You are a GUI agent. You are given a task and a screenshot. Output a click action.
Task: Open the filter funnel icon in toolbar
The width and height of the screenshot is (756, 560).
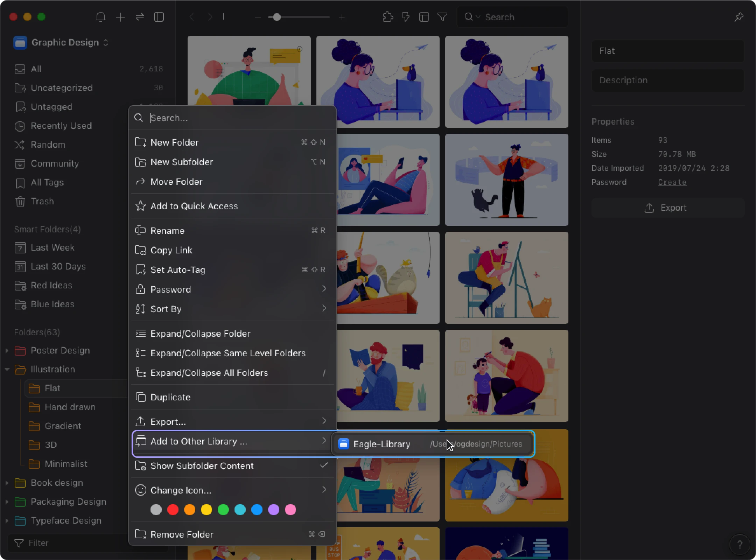[x=442, y=17]
